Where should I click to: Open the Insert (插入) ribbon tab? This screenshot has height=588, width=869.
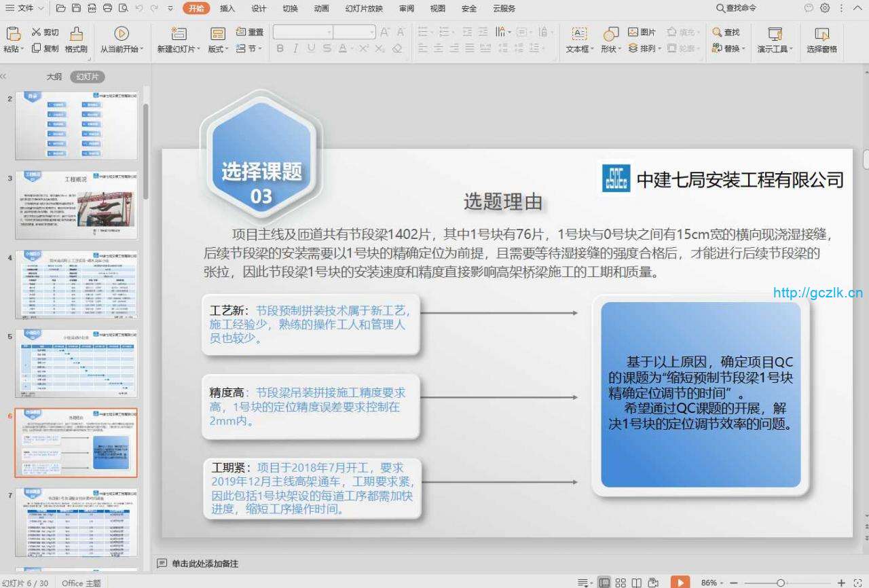coord(227,8)
